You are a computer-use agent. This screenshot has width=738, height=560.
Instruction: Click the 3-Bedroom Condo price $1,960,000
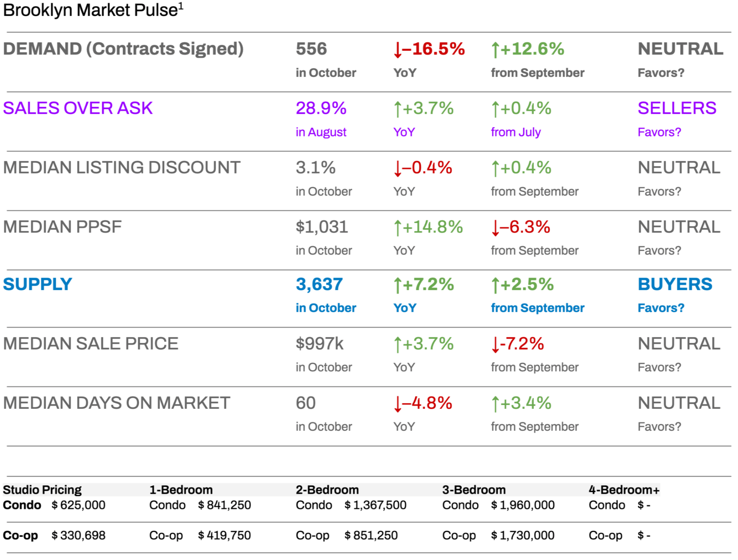pos(523,505)
